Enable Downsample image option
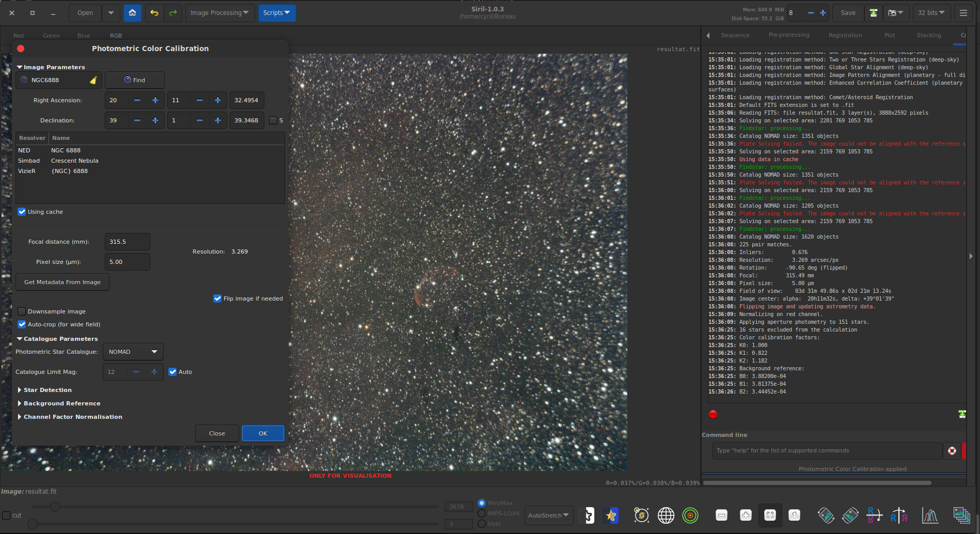This screenshot has height=534, width=980. (x=22, y=311)
